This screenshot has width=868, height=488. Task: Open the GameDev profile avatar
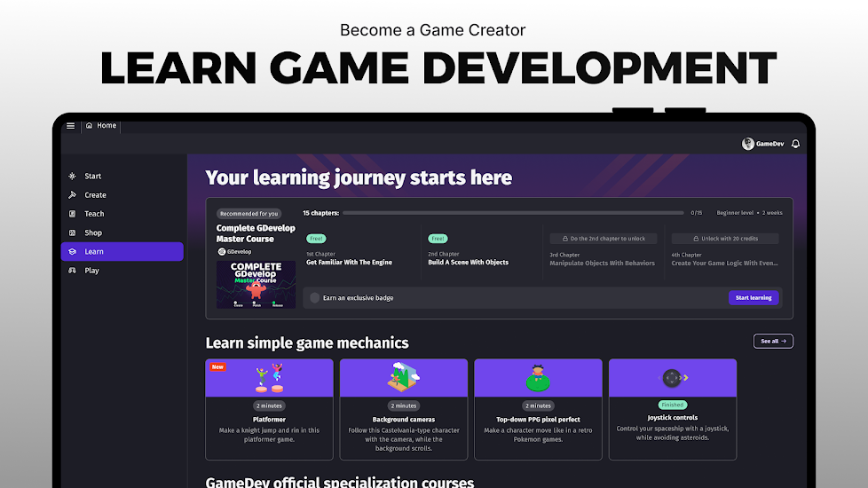point(748,144)
